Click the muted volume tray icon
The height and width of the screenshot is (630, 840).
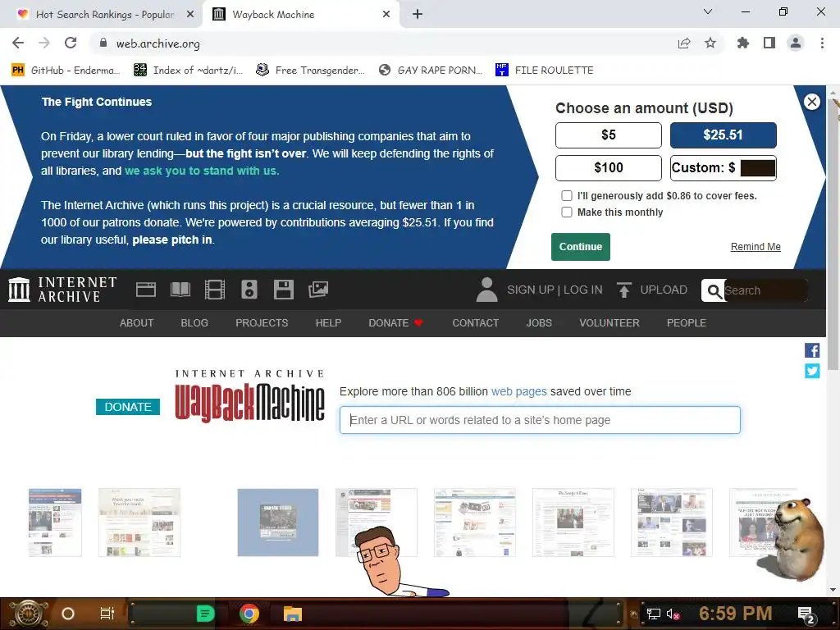673,614
